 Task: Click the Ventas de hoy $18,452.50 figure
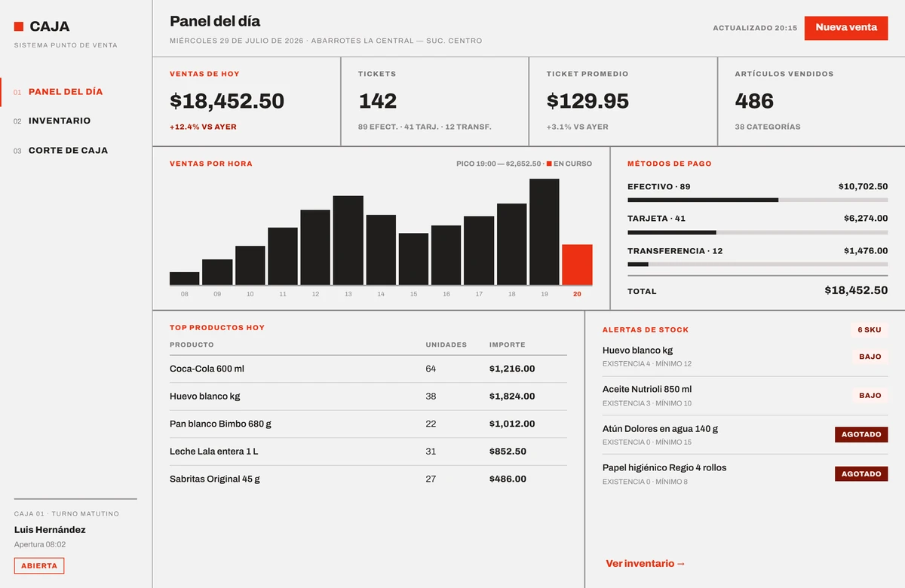pyautogui.click(x=227, y=101)
